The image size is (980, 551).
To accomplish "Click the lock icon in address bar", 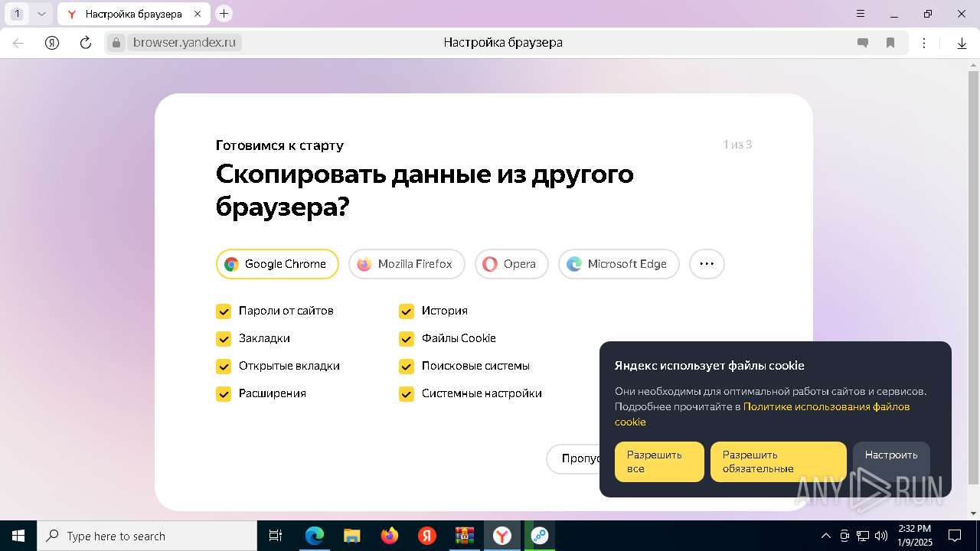I will pyautogui.click(x=116, y=43).
